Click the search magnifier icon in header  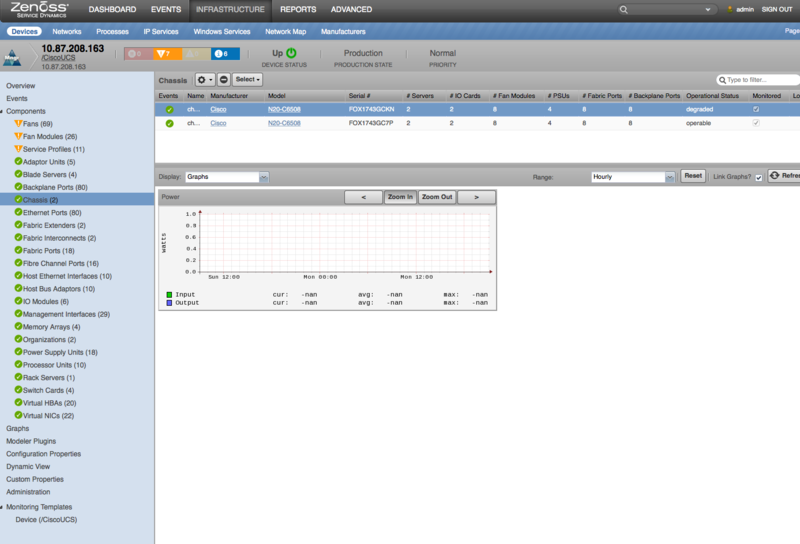tap(623, 10)
